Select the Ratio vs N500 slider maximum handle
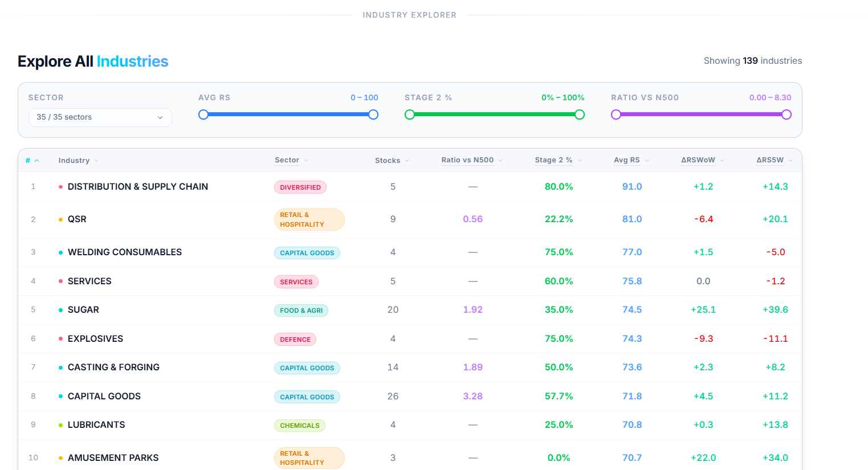This screenshot has height=470, width=868. tap(787, 115)
